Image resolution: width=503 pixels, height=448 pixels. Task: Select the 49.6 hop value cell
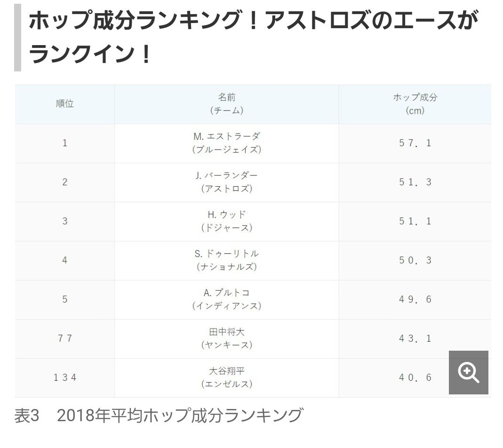click(415, 299)
